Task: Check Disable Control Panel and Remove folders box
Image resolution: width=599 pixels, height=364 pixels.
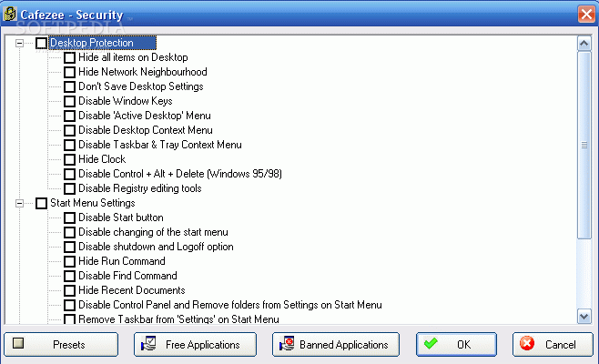Action: click(69, 305)
